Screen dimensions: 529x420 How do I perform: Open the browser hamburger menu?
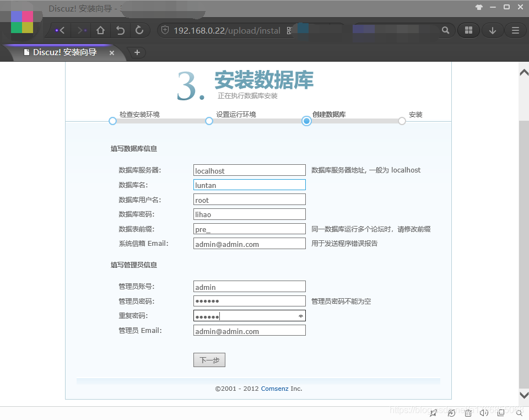tap(516, 30)
